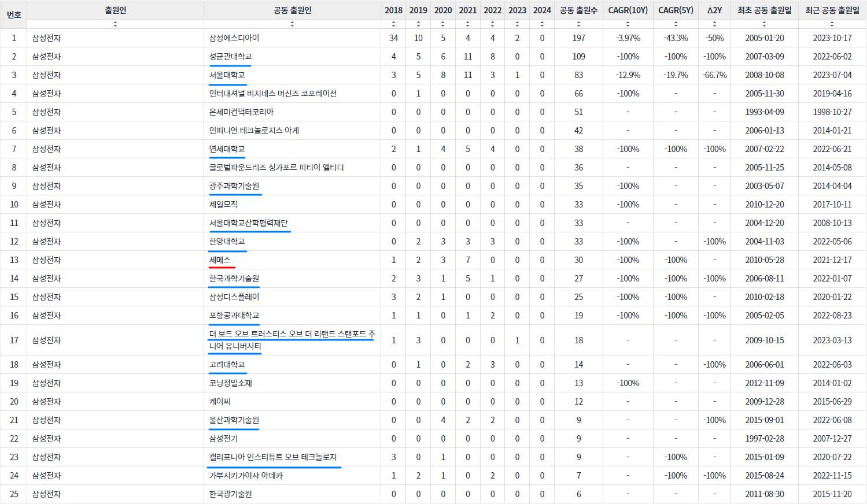Click the -12.9% CAGR(10Y) value
867x504 pixels.
point(628,75)
